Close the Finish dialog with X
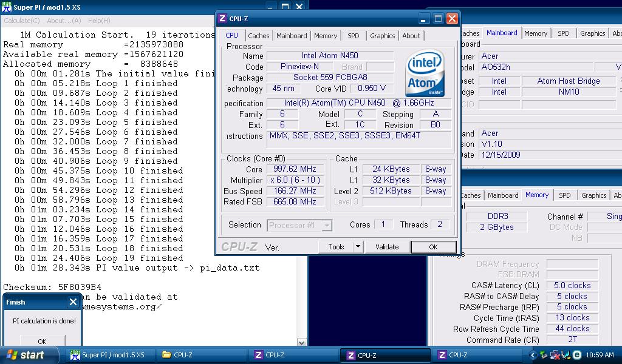The image size is (622, 364). pyautogui.click(x=73, y=302)
